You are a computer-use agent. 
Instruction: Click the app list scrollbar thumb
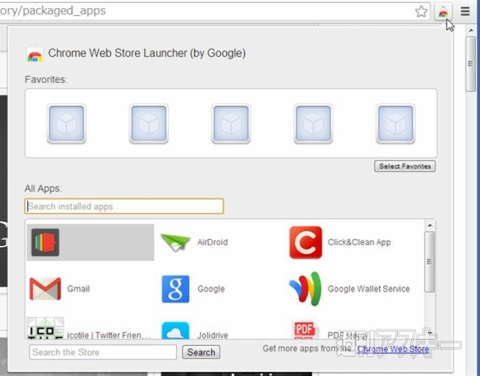(x=430, y=262)
